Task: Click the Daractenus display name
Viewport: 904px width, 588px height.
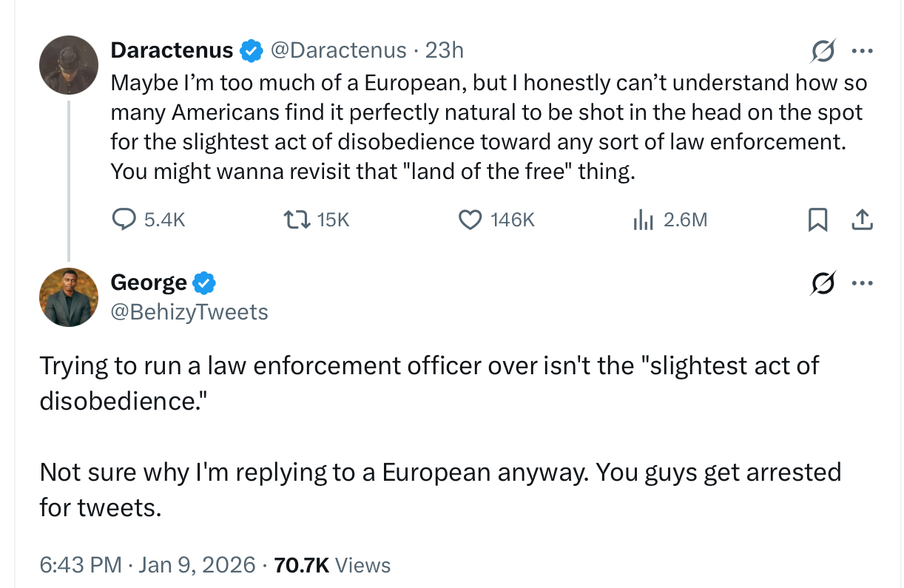Action: [x=172, y=50]
